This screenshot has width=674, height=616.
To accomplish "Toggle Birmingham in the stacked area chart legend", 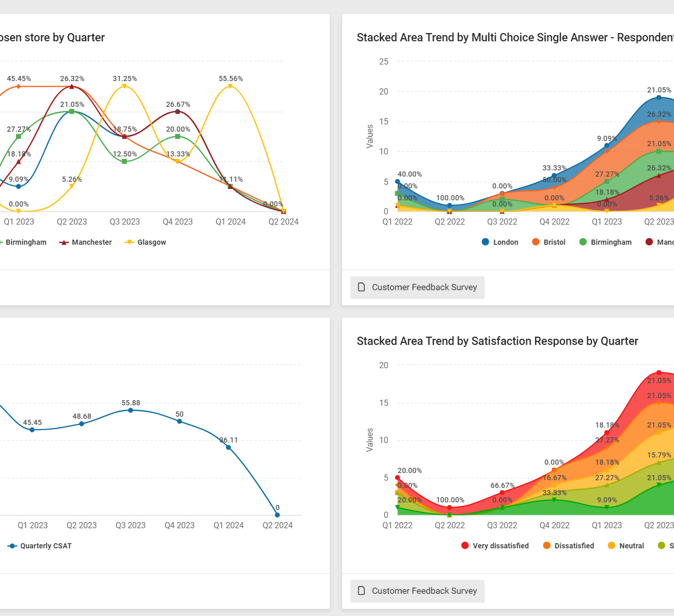I will (x=611, y=242).
